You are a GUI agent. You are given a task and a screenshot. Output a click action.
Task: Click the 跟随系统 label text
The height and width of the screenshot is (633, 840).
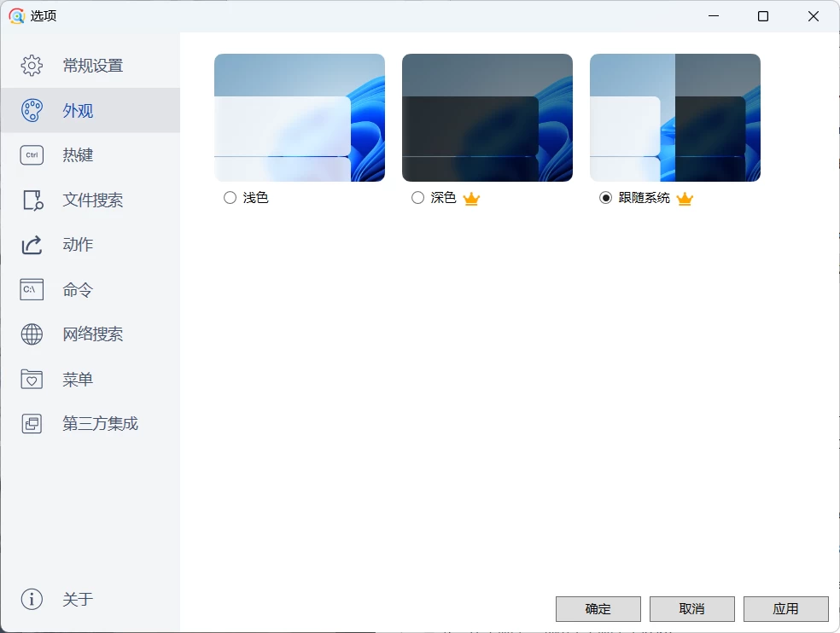coord(644,198)
